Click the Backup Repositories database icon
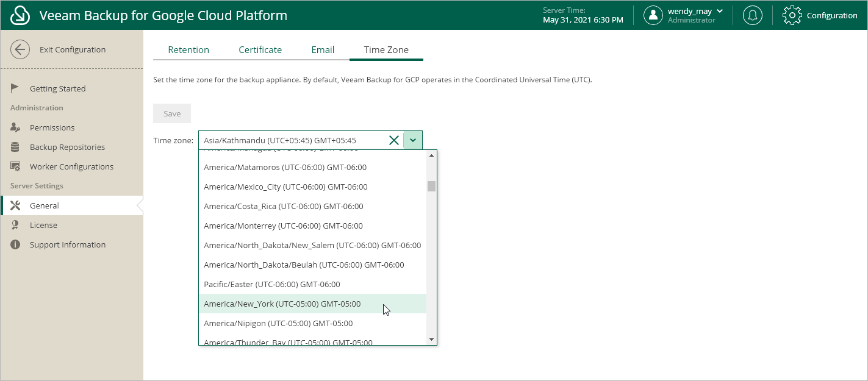 15,147
